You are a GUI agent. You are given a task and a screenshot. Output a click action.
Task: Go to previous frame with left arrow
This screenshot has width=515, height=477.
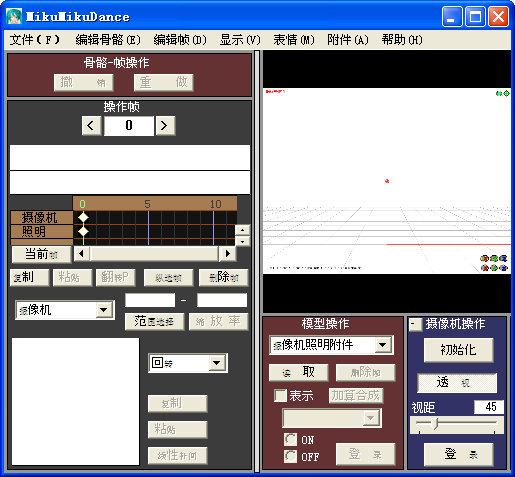click(91, 126)
